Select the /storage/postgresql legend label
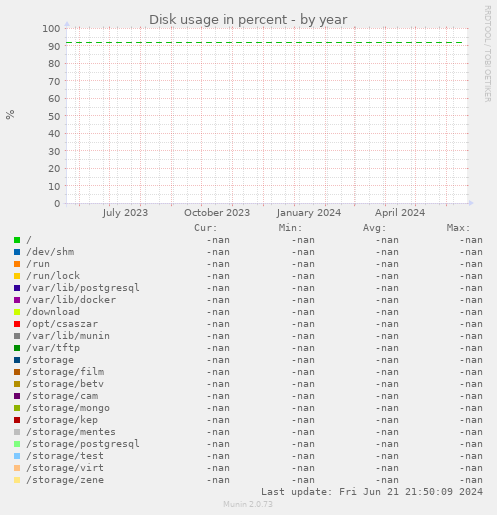497x515 pixels. coord(83,444)
